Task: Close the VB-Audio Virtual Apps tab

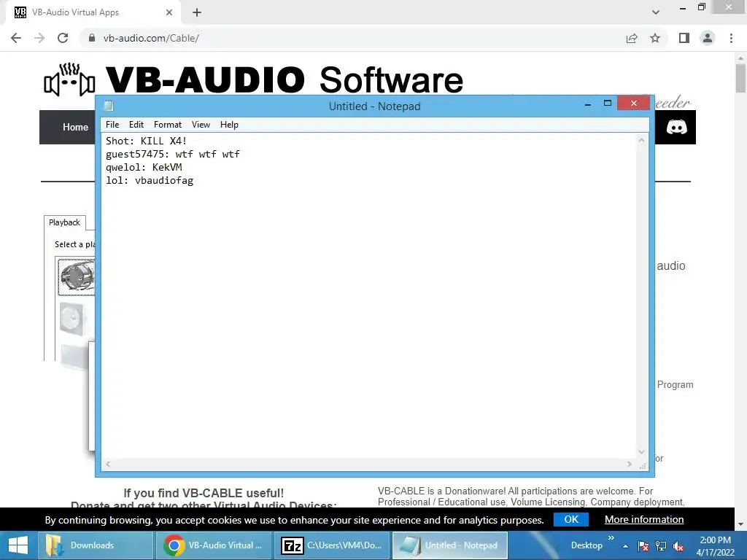Action: [x=169, y=12]
